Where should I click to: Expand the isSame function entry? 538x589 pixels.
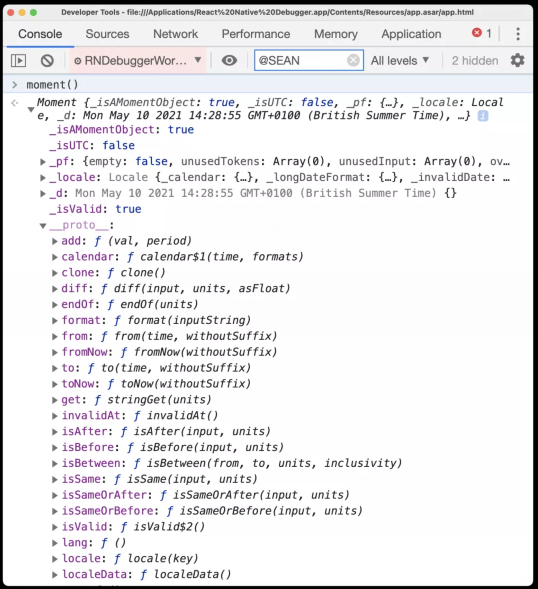click(x=55, y=479)
